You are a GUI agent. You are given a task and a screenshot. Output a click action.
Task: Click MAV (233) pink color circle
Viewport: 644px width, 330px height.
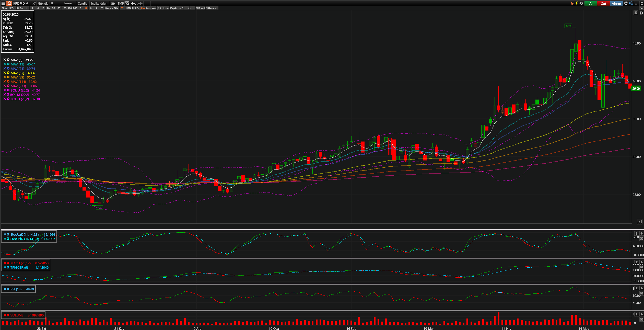click(8, 86)
